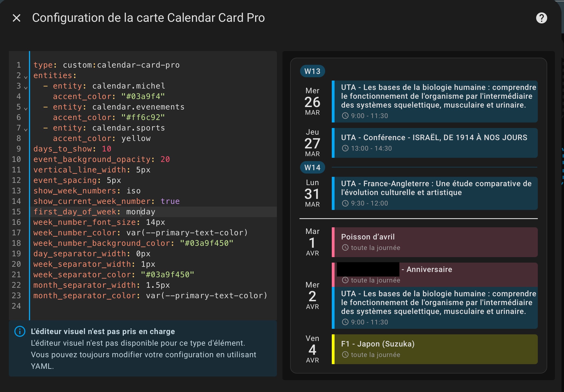The image size is (564, 392).
Task: Click the clock icon on the Poisson d'avril event
Action: (345, 247)
